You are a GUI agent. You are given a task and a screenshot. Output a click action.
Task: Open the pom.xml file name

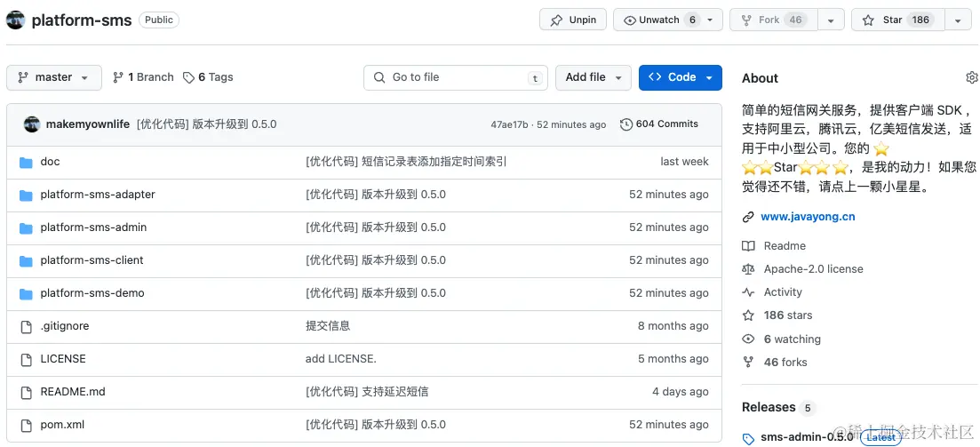tap(62, 425)
